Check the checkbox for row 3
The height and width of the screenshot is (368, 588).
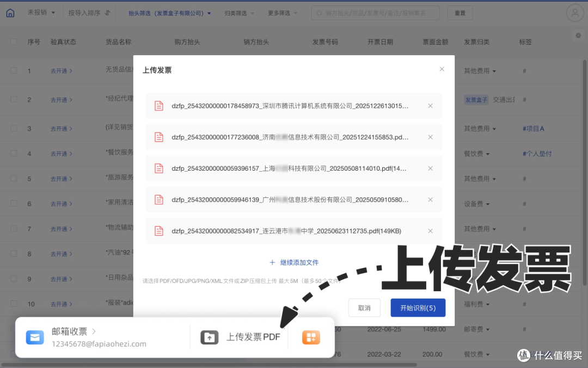click(14, 128)
